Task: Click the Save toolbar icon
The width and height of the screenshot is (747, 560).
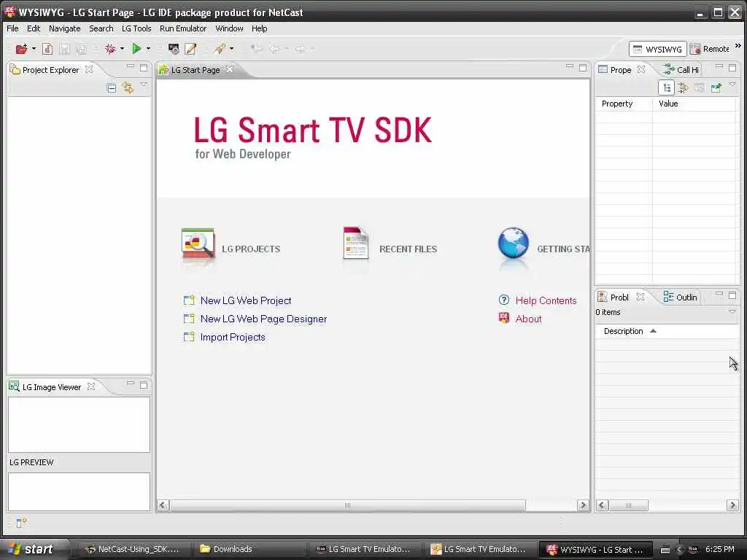Action: point(64,49)
